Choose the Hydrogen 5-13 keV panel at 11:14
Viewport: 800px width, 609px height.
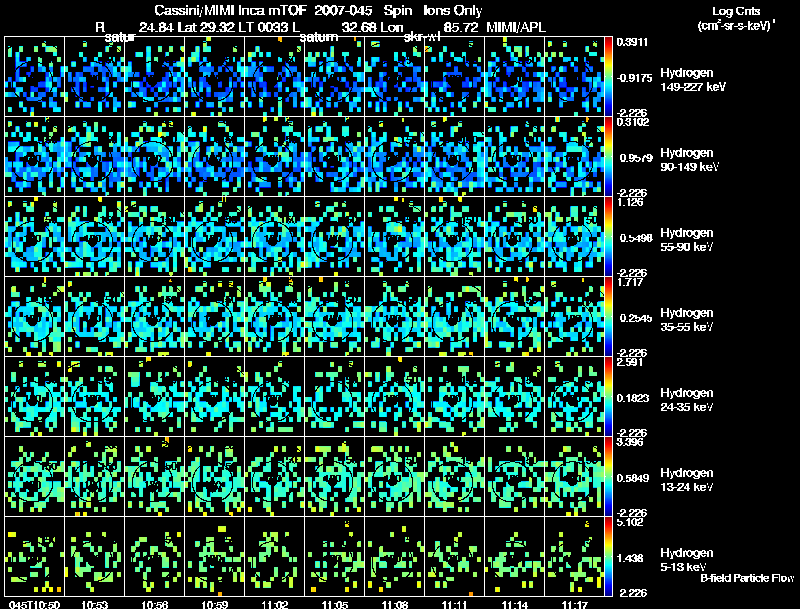[514, 556]
